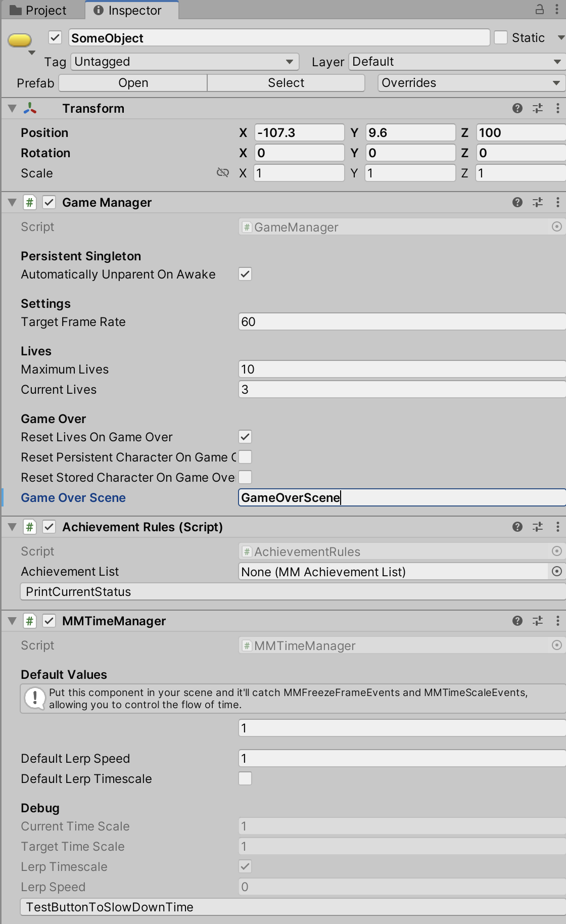
Task: Click Position Z field showing 100
Action: click(x=521, y=132)
